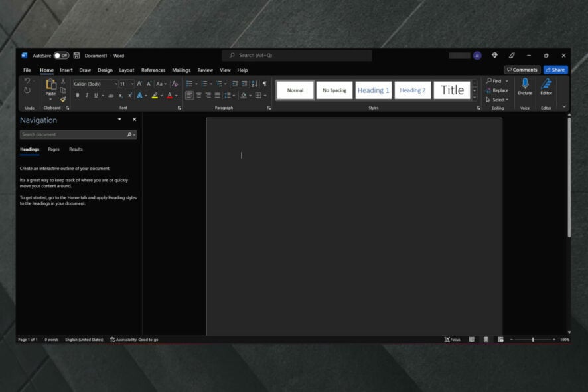Apply the Title style
The height and width of the screenshot is (392, 588).
(452, 90)
